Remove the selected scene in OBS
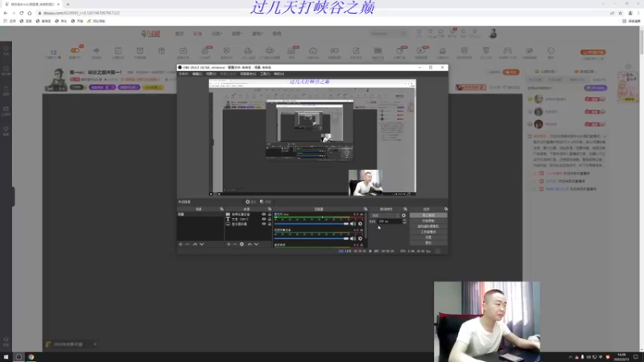 coord(188,245)
